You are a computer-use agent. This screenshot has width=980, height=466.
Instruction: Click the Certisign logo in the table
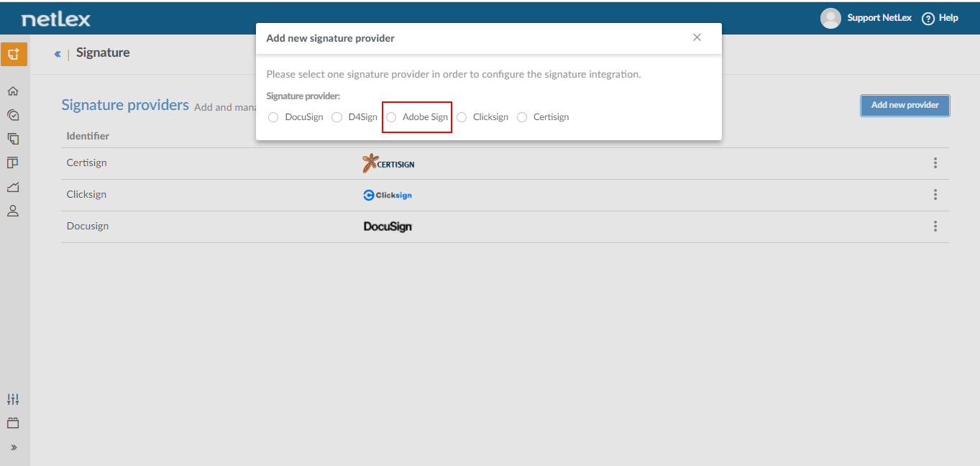pos(388,163)
